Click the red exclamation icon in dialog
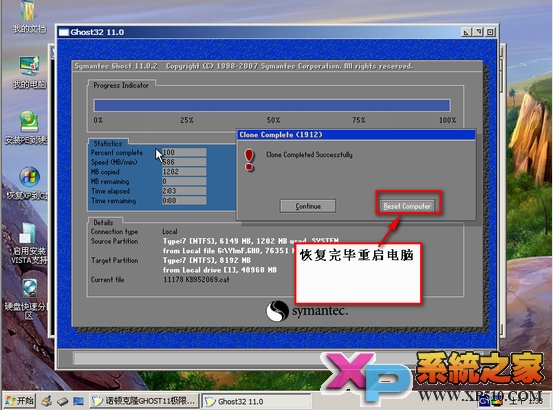This screenshot has height=410, width=554. (x=249, y=160)
